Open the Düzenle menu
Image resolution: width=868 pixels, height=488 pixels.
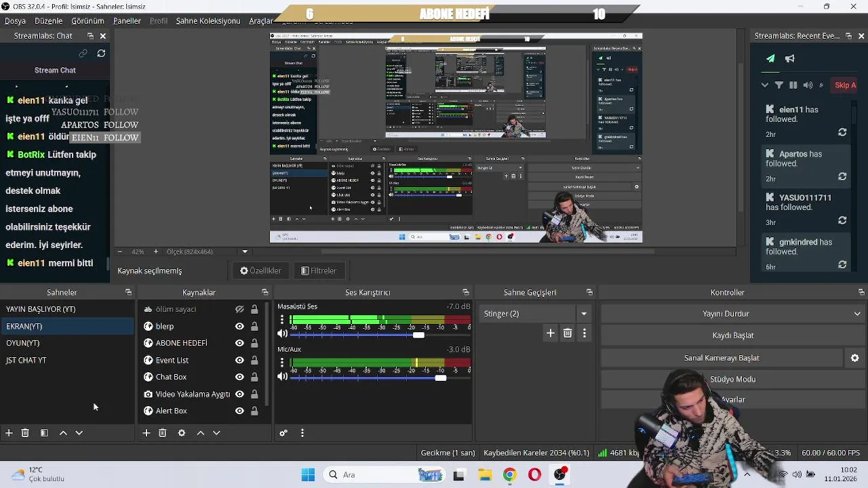click(48, 21)
